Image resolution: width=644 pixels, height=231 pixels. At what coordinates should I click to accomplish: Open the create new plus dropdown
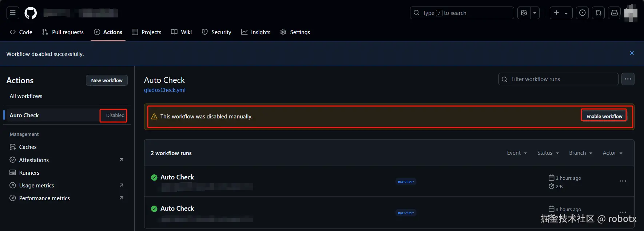(561, 13)
